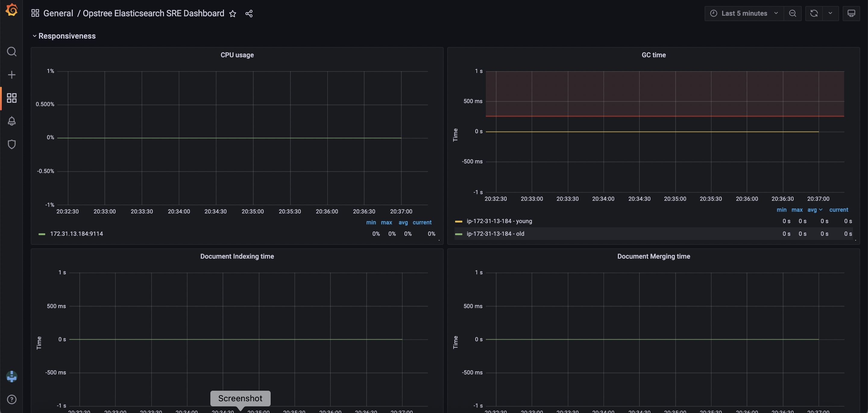
Task: Click the Help question mark icon
Action: pos(11,399)
